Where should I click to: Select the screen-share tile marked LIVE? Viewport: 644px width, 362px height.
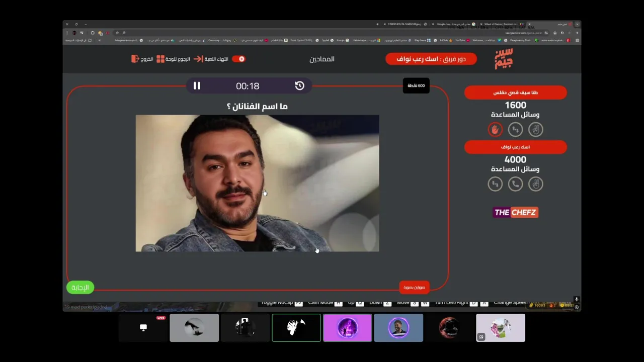143,328
